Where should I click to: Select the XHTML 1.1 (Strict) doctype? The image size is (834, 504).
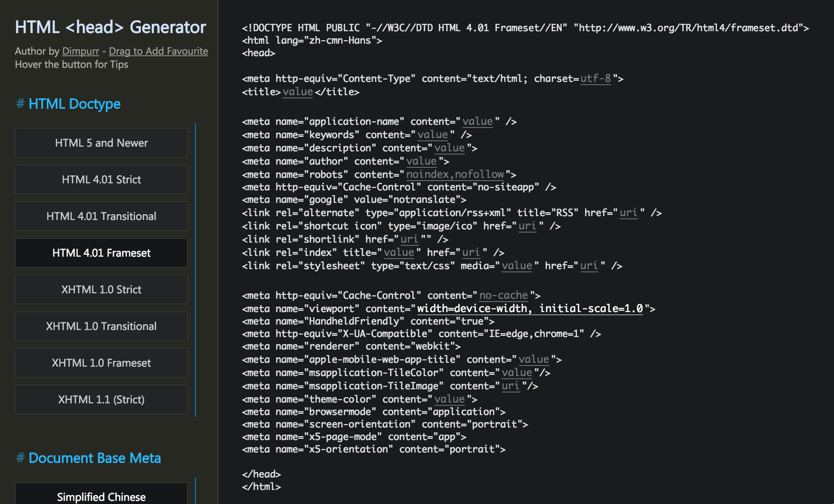101,399
